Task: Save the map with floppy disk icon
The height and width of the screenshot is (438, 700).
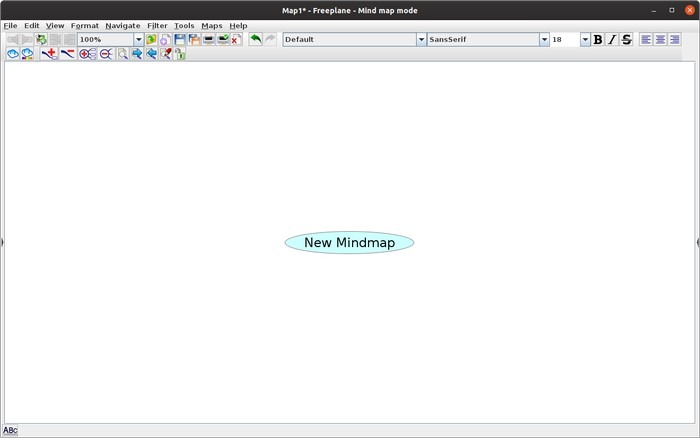Action: click(180, 39)
